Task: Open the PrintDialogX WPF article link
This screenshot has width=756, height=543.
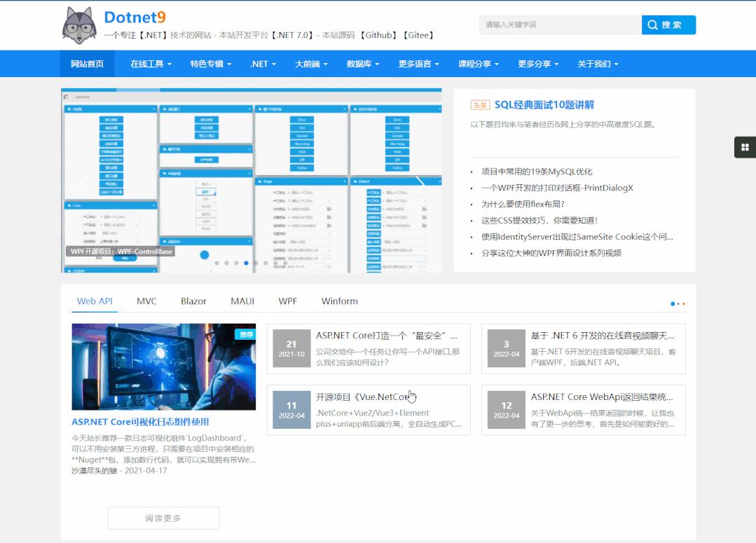Action: 557,188
